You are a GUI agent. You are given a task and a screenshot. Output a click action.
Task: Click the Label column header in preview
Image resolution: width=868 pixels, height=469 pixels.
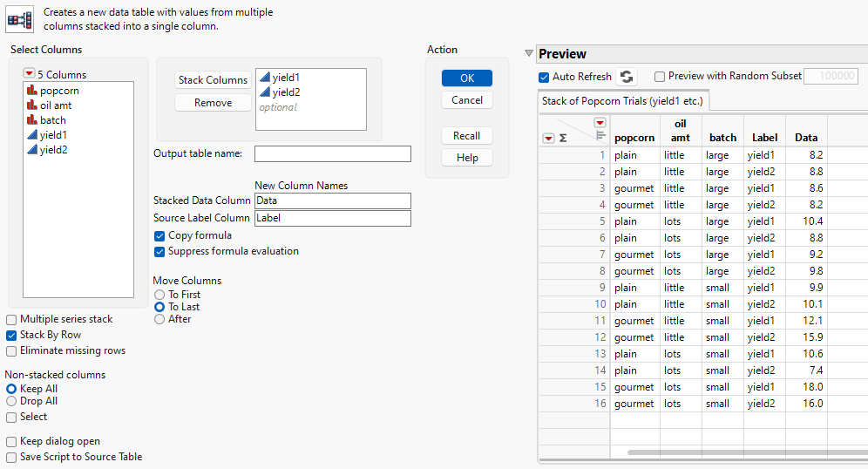764,137
